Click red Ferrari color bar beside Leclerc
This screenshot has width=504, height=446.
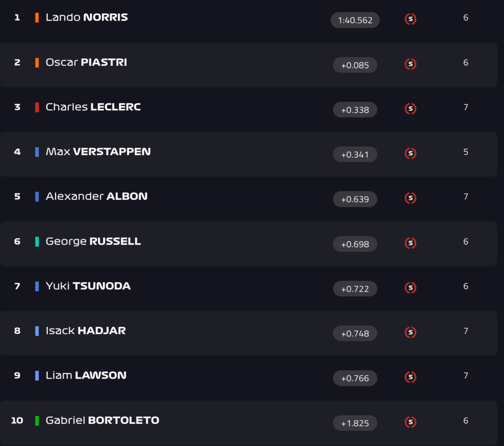coord(37,107)
